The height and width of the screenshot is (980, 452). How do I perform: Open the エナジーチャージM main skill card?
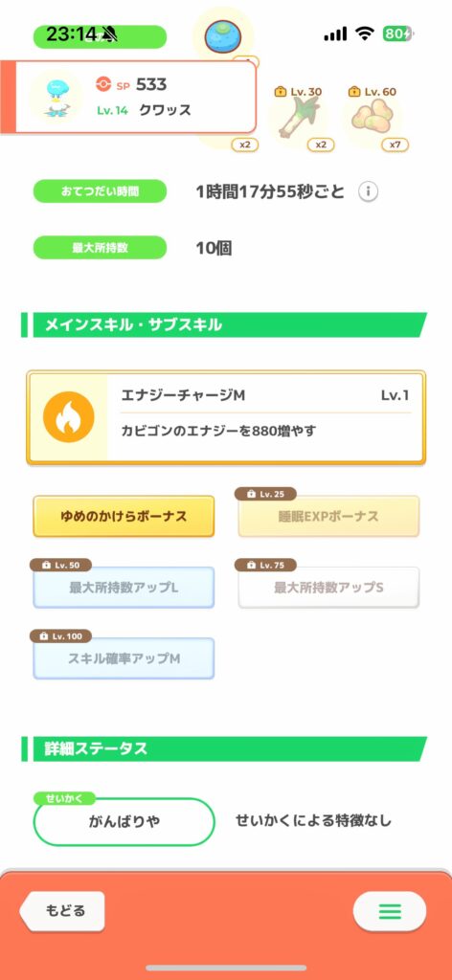[x=226, y=417]
